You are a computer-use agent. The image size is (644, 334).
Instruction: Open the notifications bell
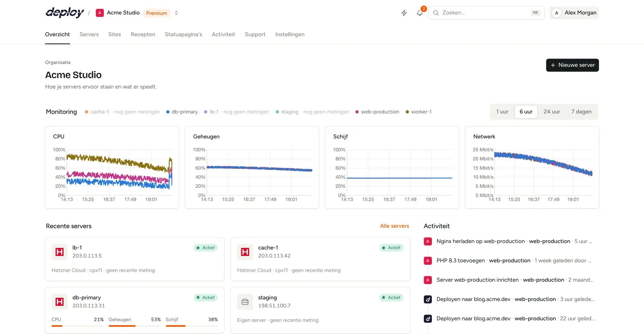coord(420,13)
